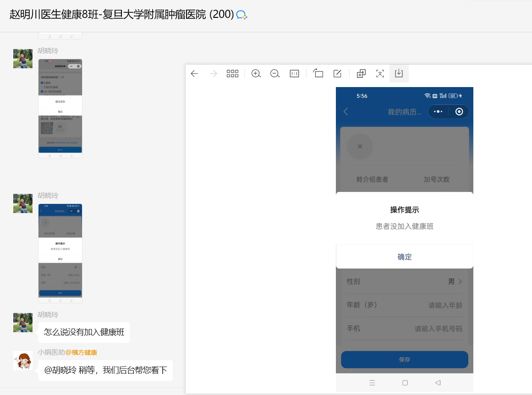
Task: Show image at 1:1 actual size
Action: click(x=294, y=74)
